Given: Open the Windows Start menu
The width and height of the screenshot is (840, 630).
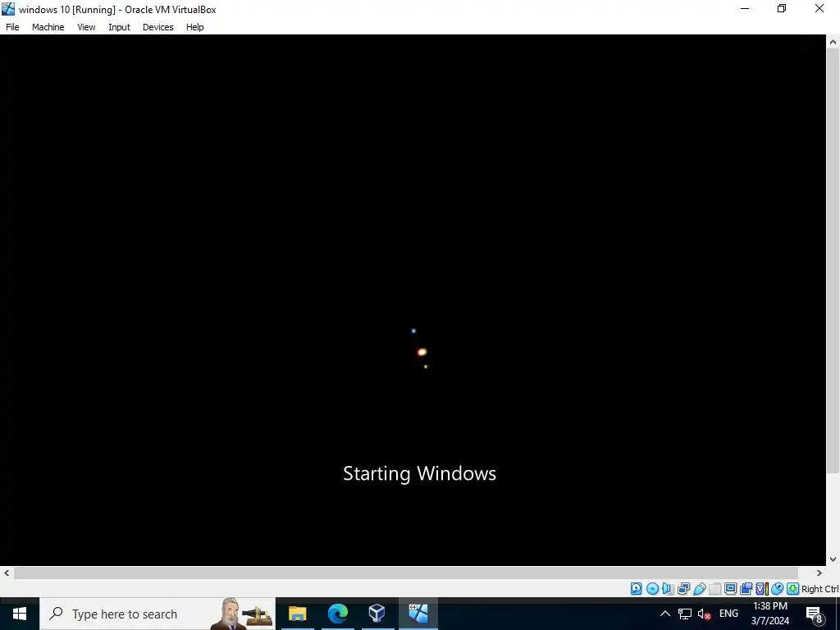Looking at the screenshot, I should click(x=20, y=614).
